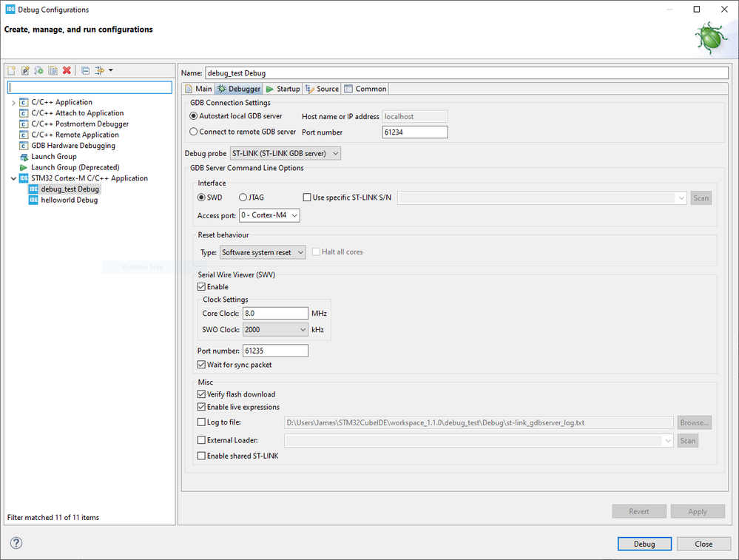Click Scan button beside ST-LINK S/N
Screen dimensions: 739x560
click(701, 198)
